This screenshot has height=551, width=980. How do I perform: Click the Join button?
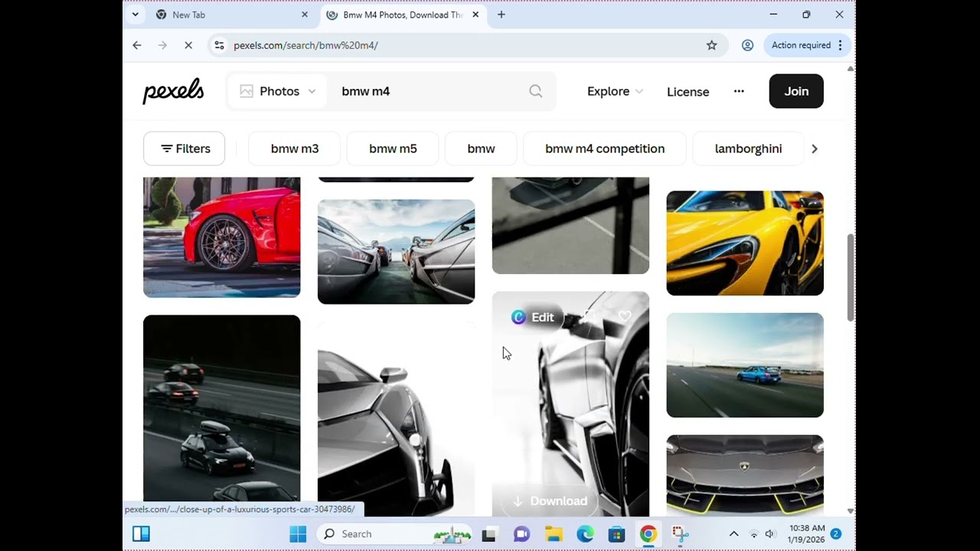(x=796, y=91)
